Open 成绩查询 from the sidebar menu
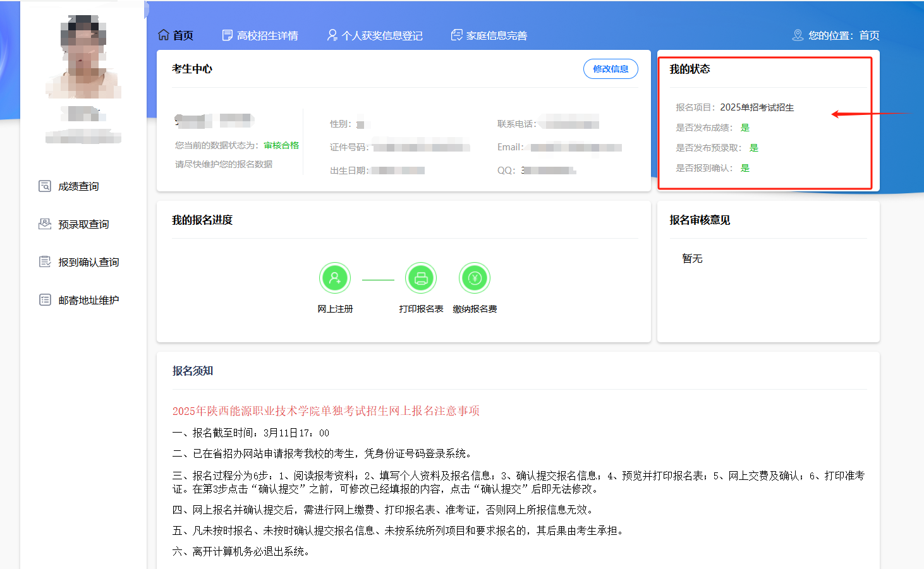The height and width of the screenshot is (569, 924). coord(78,186)
